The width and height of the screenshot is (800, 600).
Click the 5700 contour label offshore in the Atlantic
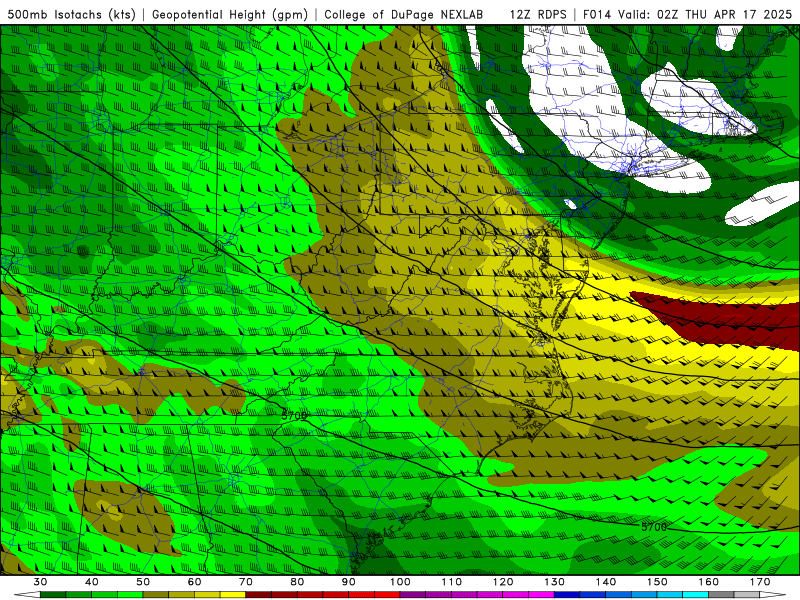tap(654, 527)
